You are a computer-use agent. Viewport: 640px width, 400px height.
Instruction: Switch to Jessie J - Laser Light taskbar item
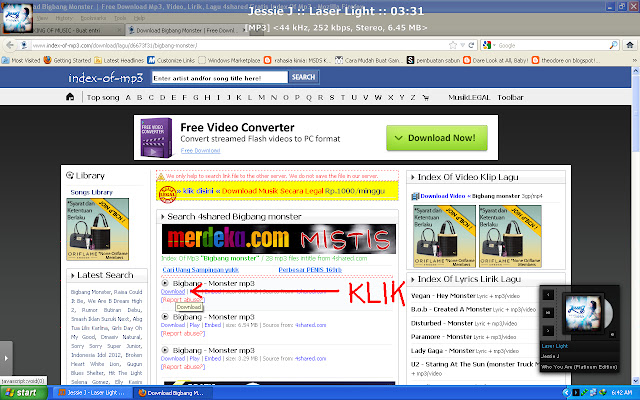tap(93, 393)
